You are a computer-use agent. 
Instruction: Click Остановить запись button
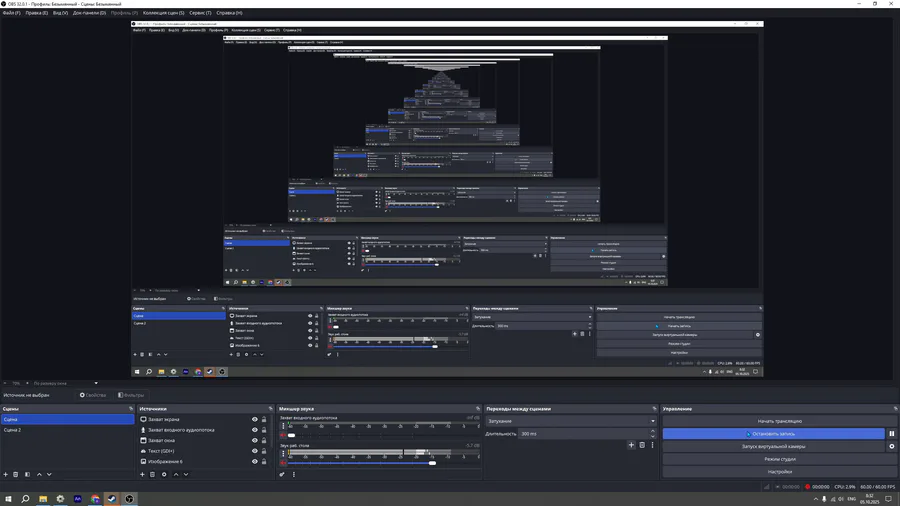click(x=774, y=434)
